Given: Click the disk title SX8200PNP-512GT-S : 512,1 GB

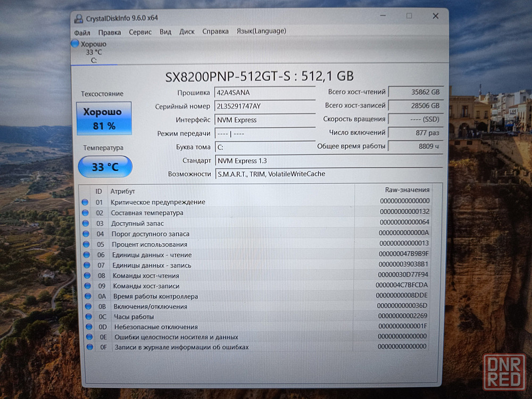Looking at the screenshot, I should coord(259,76).
